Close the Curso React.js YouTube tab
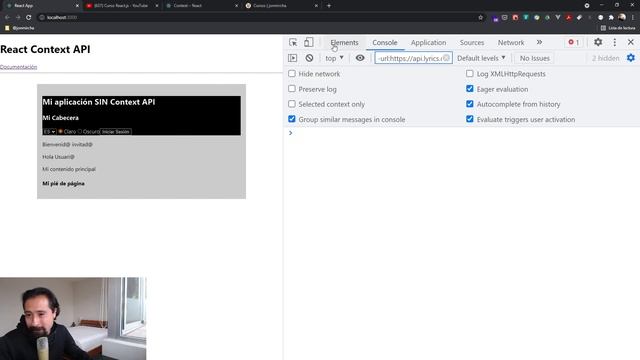 157,6
